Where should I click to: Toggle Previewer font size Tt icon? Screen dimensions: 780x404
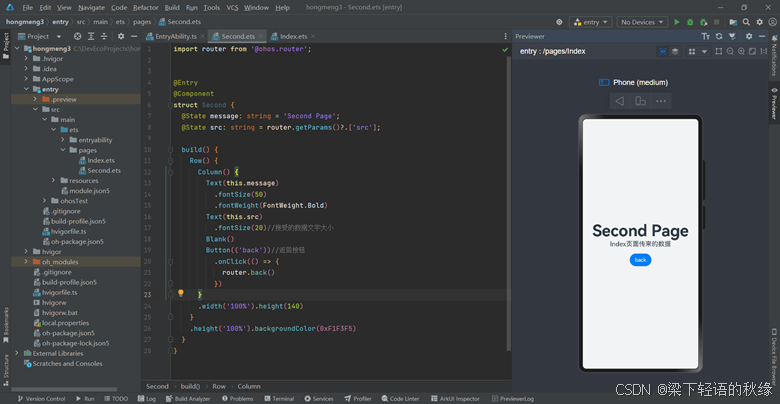pos(705,36)
